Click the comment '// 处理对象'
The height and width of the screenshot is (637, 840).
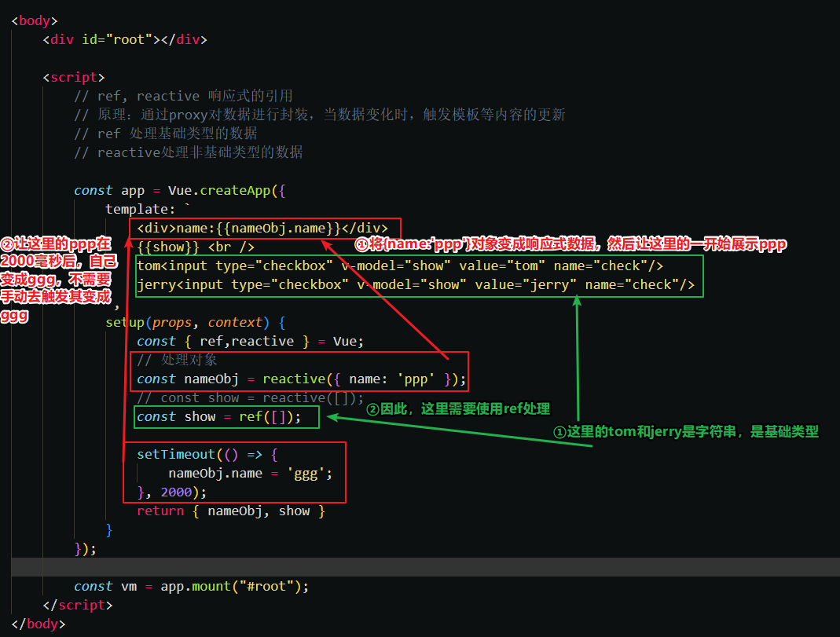click(178, 360)
